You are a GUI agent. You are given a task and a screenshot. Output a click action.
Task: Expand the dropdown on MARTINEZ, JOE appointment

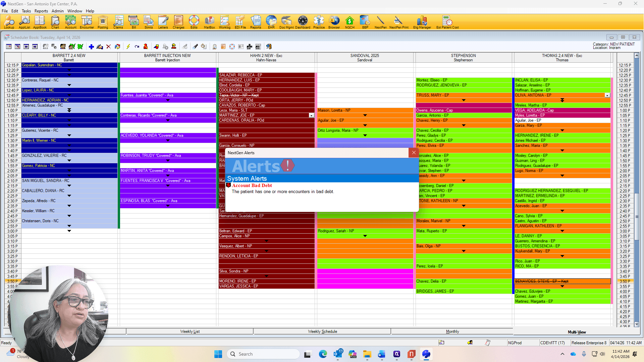coord(311,116)
